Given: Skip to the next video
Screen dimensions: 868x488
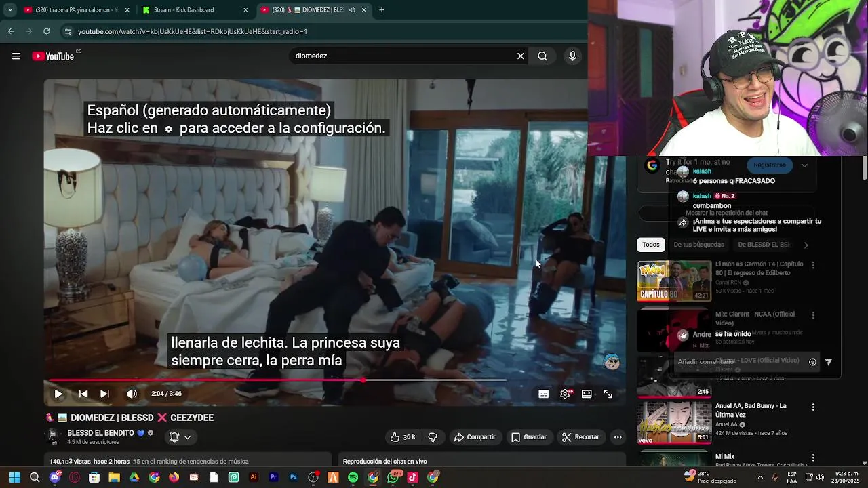Looking at the screenshot, I should [104, 394].
